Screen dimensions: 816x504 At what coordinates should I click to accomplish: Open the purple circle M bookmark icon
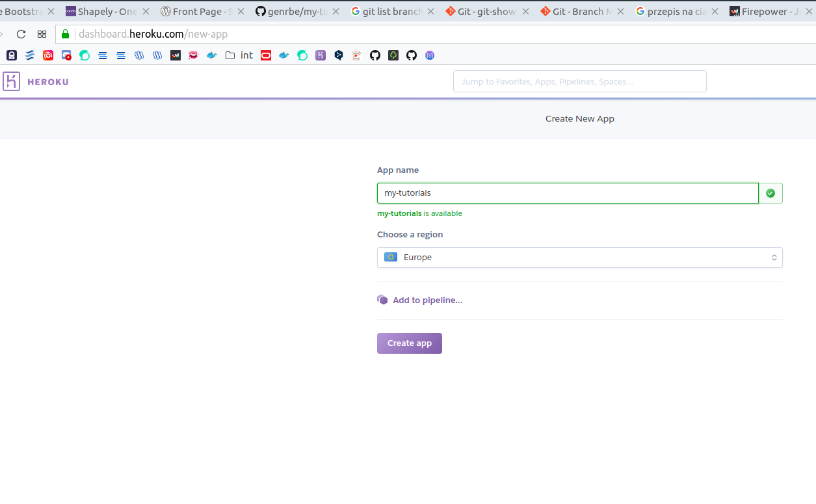point(430,55)
